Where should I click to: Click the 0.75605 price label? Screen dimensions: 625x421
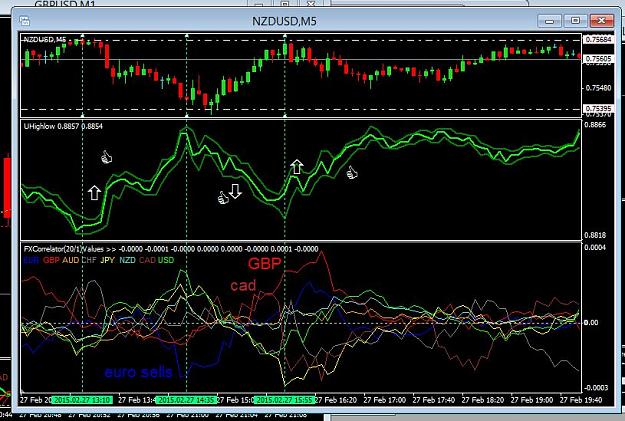(x=598, y=59)
